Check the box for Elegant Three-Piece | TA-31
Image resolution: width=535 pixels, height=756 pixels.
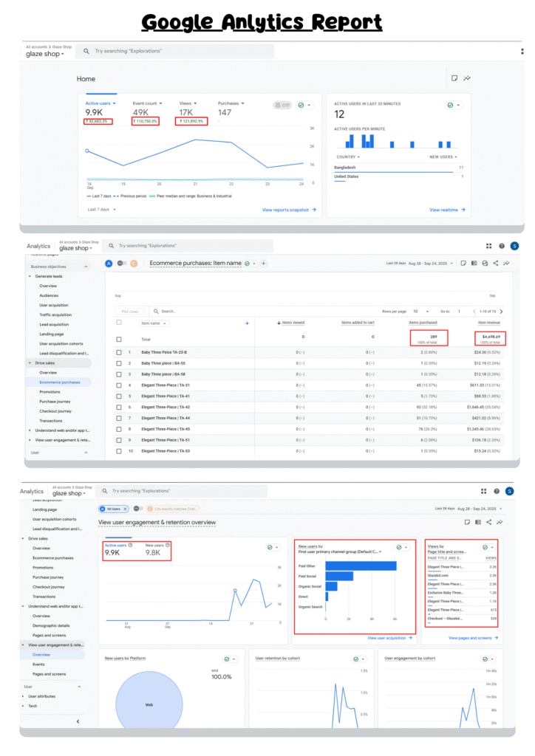click(x=119, y=385)
